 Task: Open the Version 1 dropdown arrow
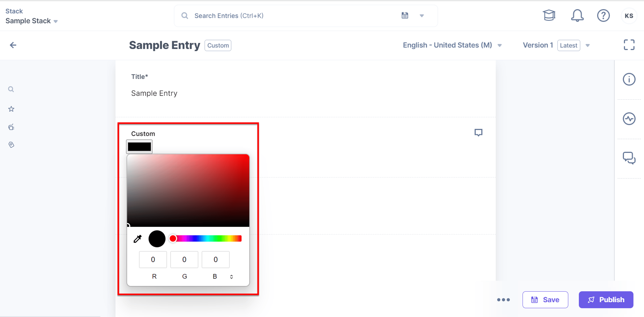[587, 45]
